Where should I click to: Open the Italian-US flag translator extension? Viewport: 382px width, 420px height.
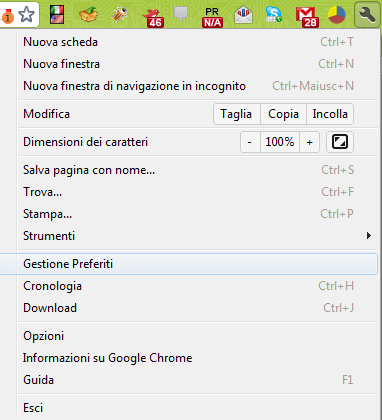(x=57, y=15)
